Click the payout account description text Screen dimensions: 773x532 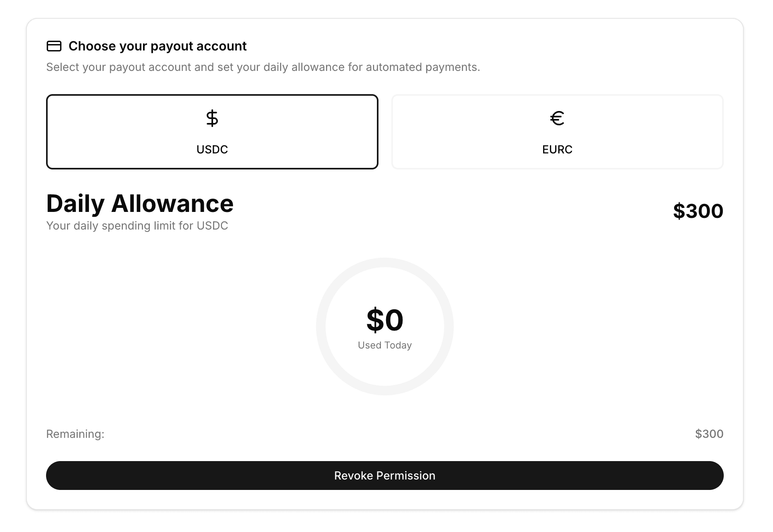(263, 67)
